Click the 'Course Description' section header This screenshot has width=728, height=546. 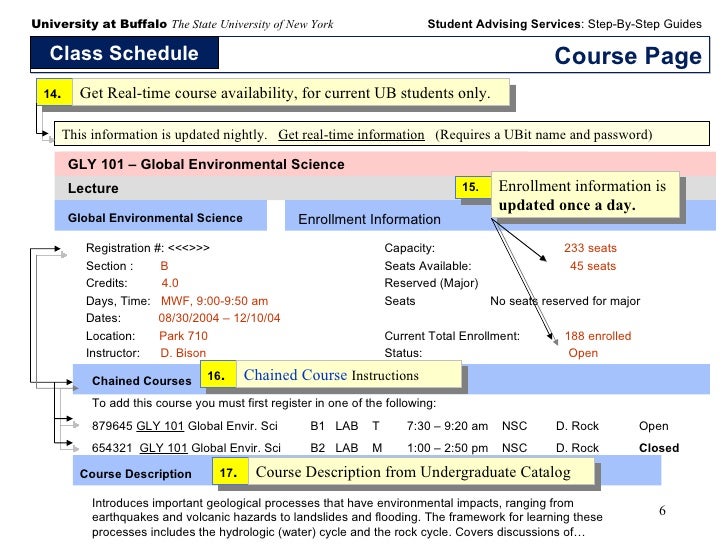click(x=136, y=474)
